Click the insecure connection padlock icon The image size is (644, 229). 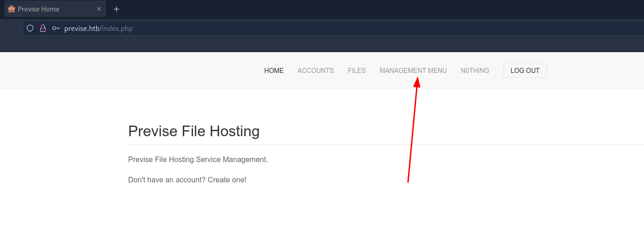click(43, 29)
